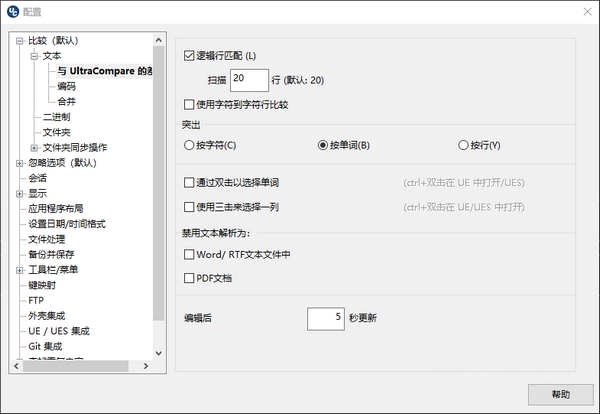Open the 文件夹 settings page
The image size is (600, 414).
56,132
